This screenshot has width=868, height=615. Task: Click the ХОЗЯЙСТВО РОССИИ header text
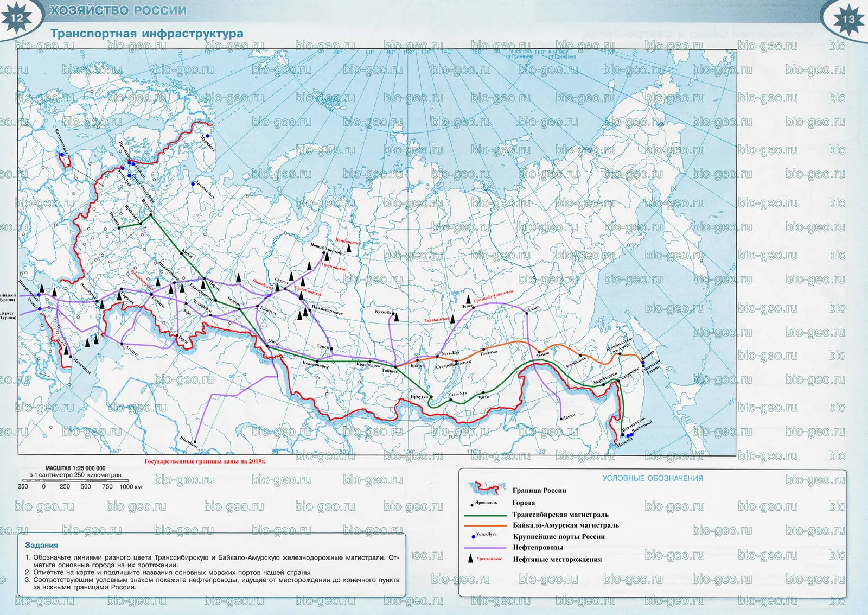(118, 10)
